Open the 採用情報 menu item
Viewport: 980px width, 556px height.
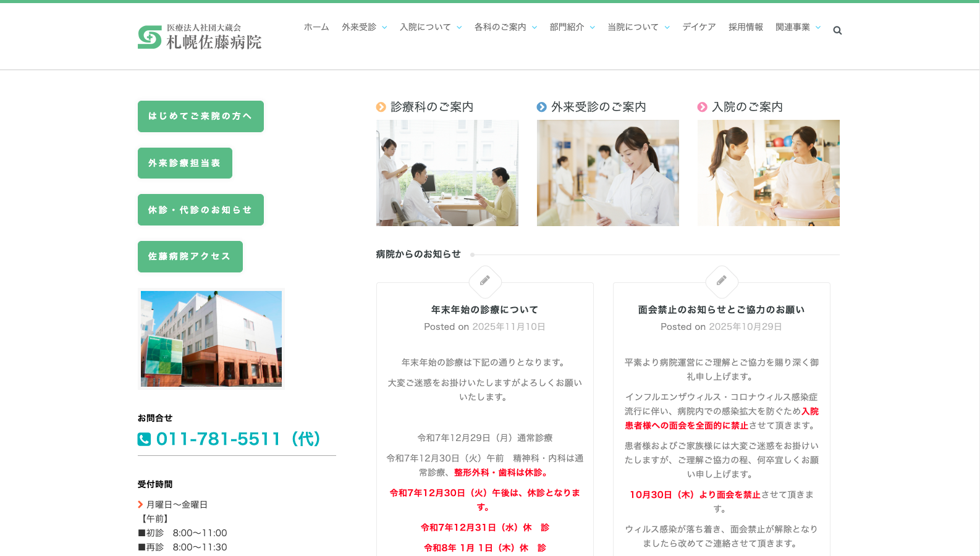click(745, 27)
